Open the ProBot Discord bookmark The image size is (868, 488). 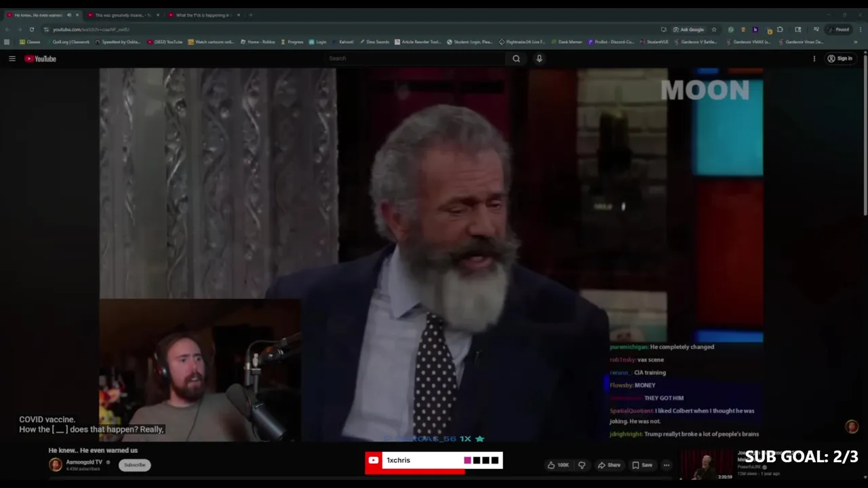612,42
